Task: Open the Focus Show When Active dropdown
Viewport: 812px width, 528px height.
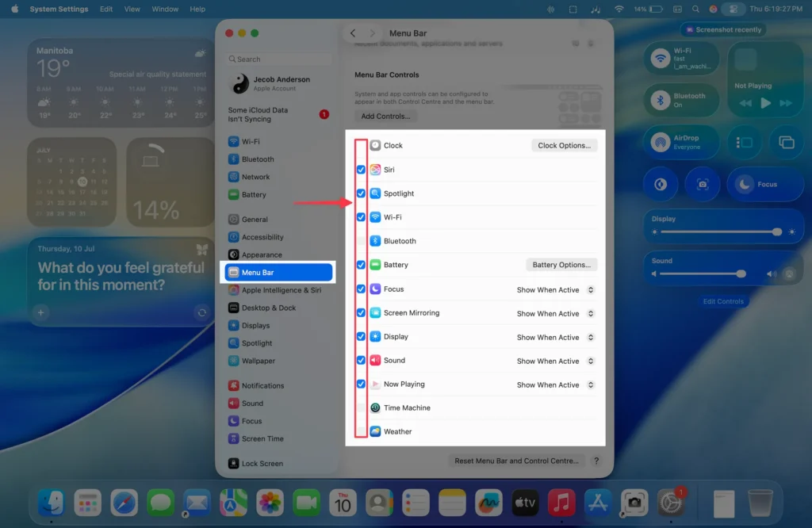Action: [553, 289]
